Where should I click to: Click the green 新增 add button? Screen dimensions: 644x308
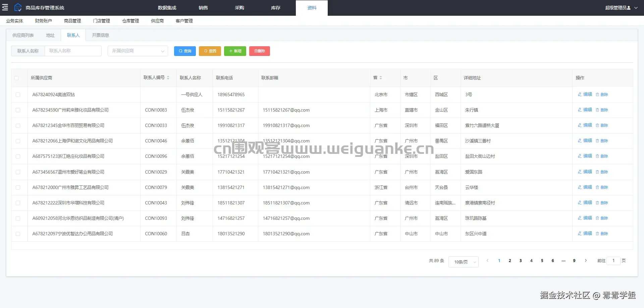click(235, 51)
